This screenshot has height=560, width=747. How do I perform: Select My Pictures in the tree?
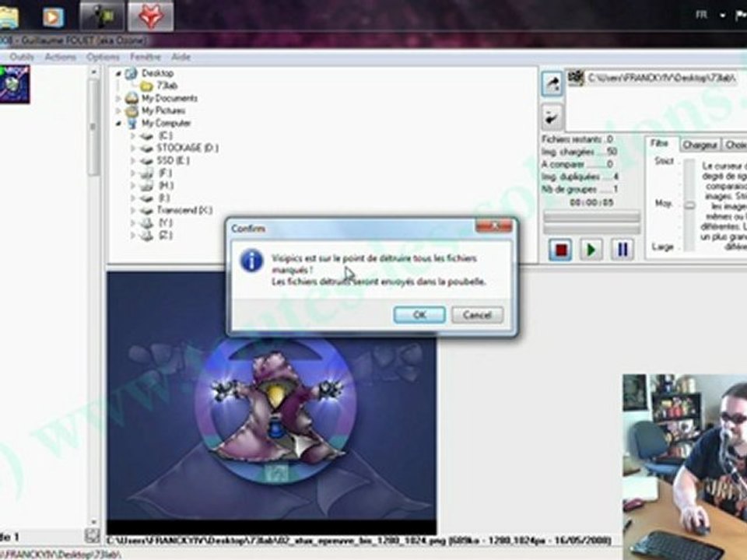163,110
